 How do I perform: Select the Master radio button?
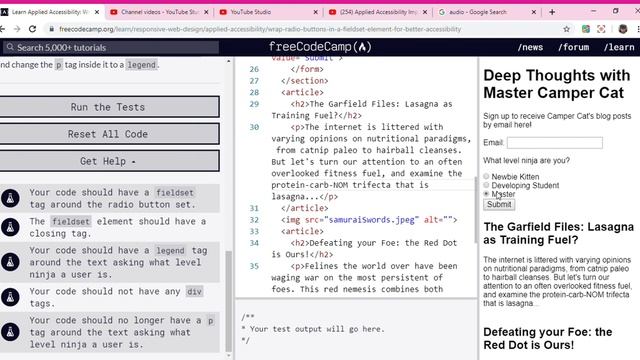coord(486,194)
